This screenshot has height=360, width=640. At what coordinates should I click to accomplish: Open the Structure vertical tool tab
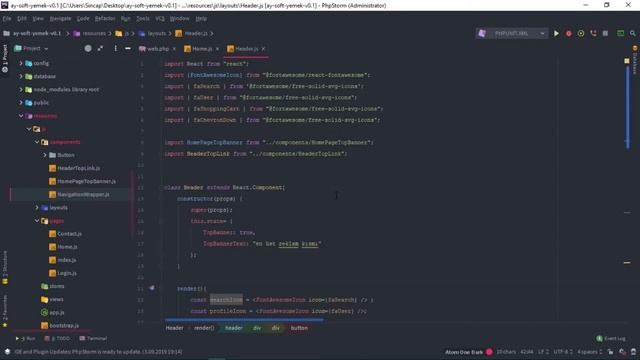5,267
